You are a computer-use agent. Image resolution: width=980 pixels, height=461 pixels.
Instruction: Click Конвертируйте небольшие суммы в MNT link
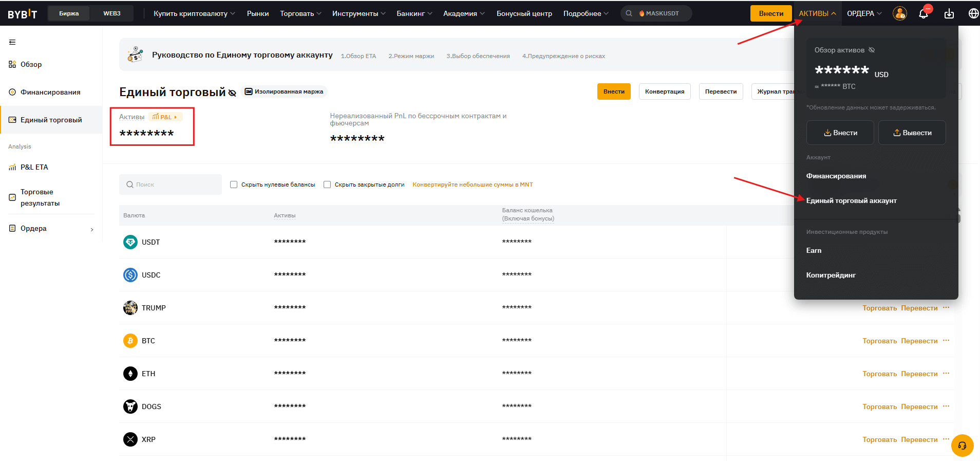coord(473,185)
